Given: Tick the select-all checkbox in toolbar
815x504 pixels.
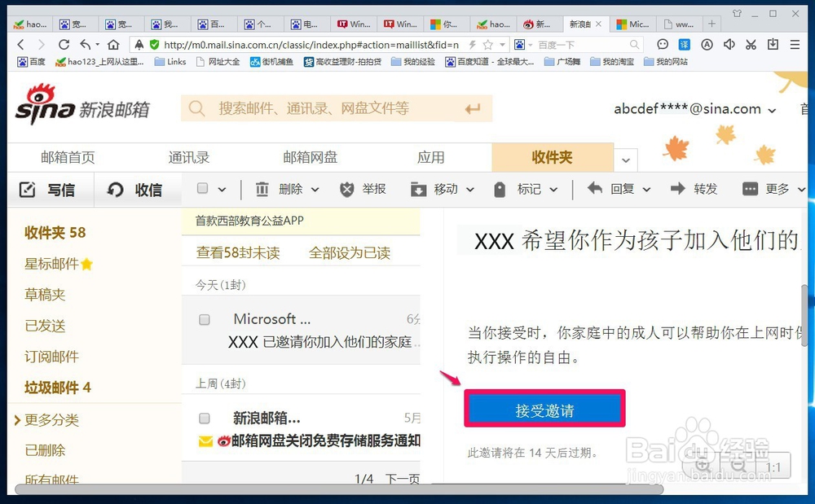Looking at the screenshot, I should (203, 188).
